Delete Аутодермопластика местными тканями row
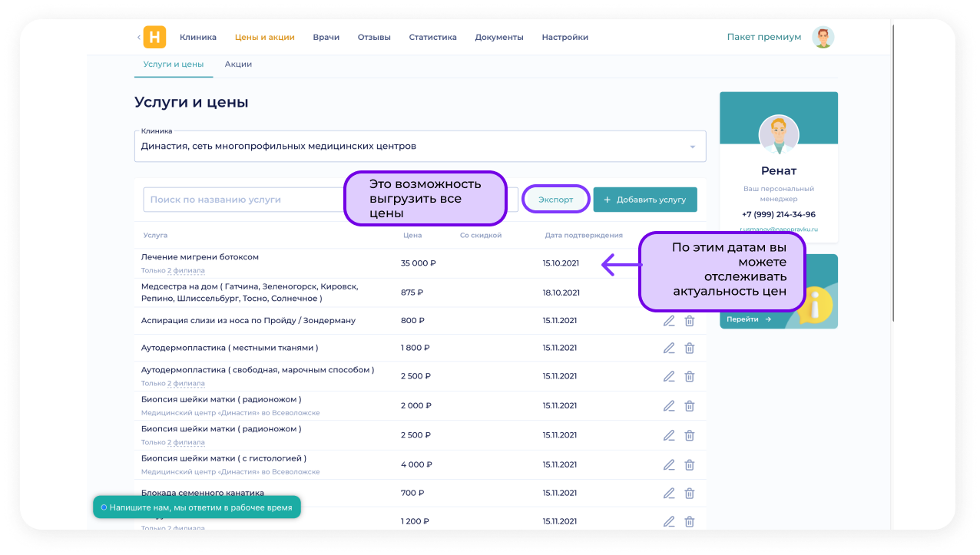The image size is (980, 555). coord(690,348)
